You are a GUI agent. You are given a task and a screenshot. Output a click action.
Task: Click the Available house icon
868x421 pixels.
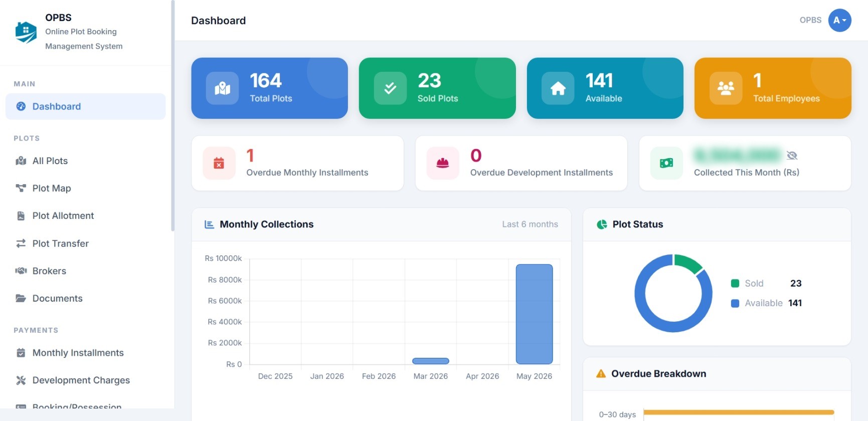558,88
